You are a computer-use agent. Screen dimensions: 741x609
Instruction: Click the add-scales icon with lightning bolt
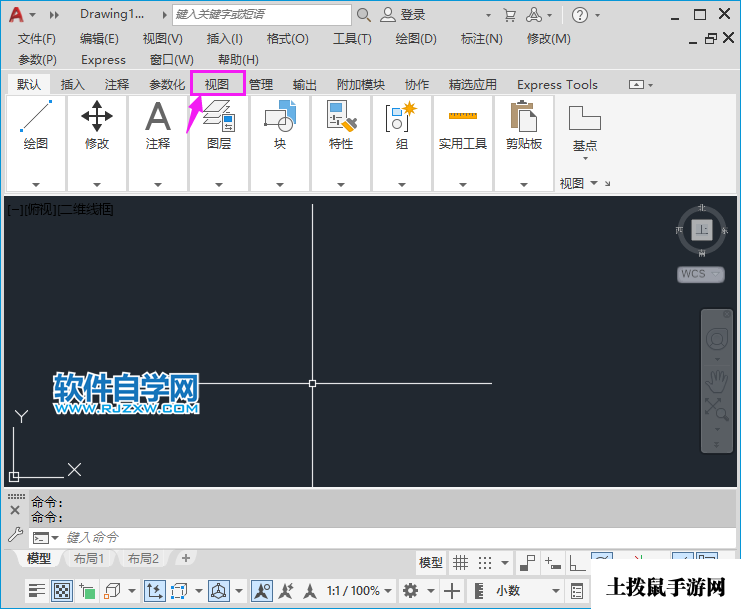(286, 591)
